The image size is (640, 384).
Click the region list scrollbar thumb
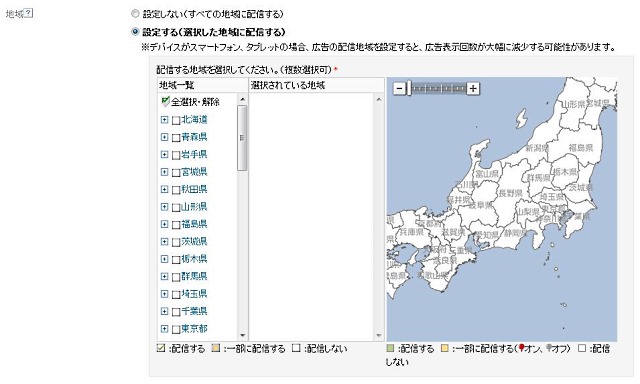click(242, 138)
